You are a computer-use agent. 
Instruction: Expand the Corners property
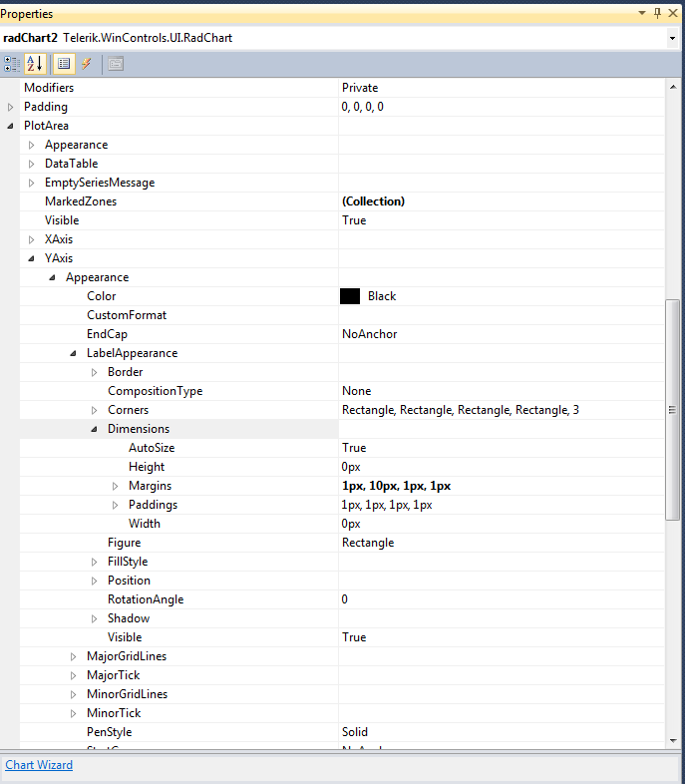click(x=95, y=411)
